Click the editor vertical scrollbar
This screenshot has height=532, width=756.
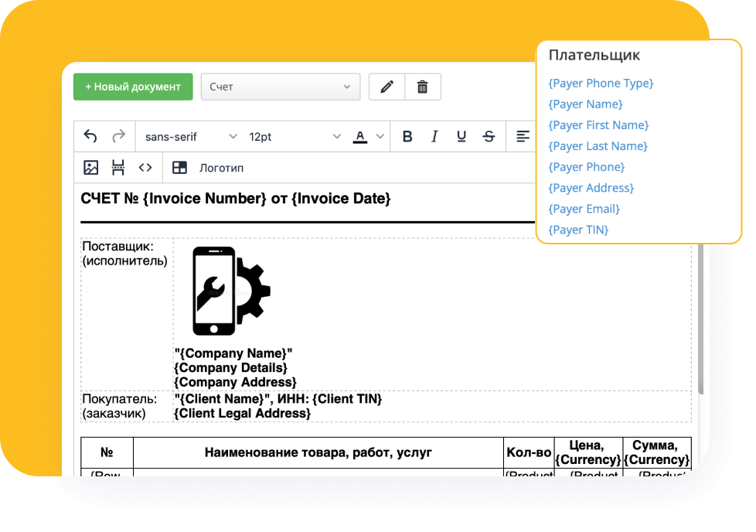(700, 325)
